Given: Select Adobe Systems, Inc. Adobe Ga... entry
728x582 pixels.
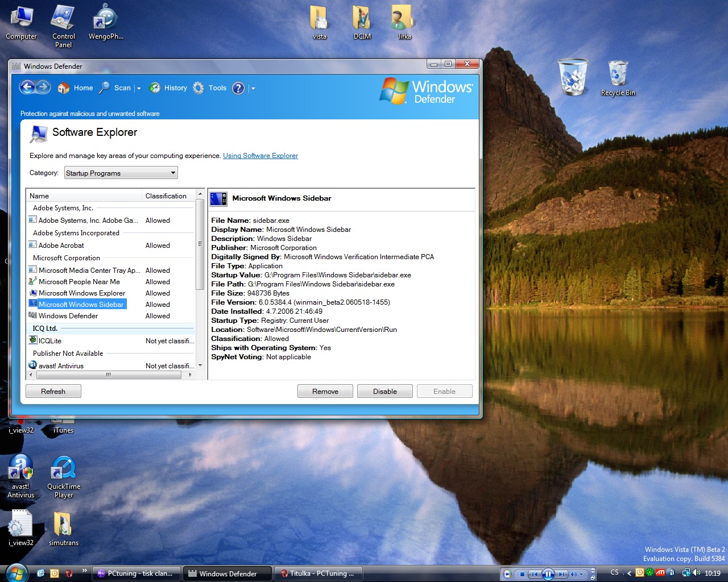Looking at the screenshot, I should [x=111, y=221].
